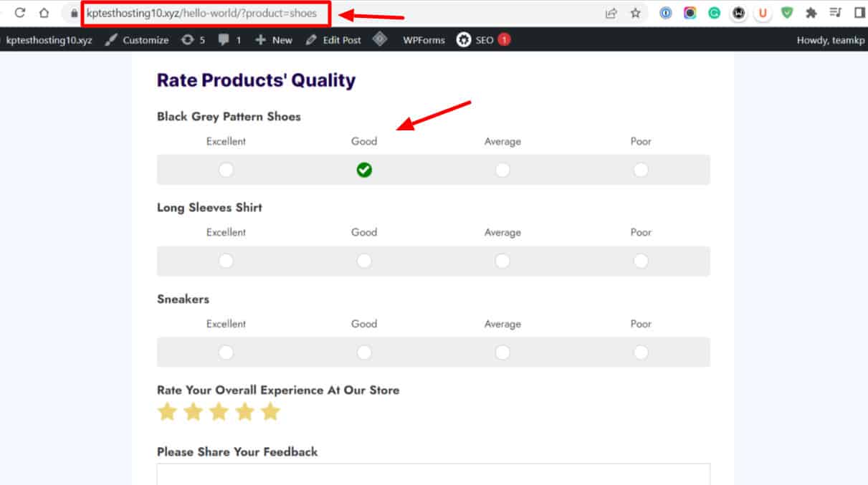Click the browser home icon

pos(44,13)
